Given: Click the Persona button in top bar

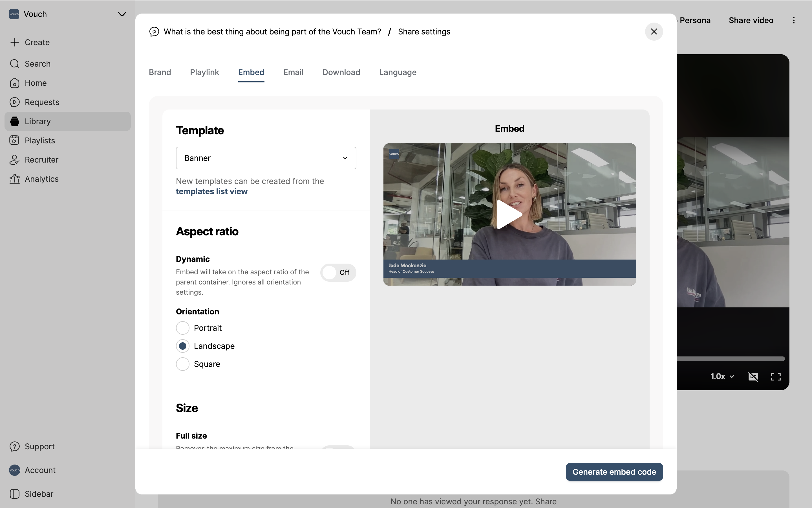Looking at the screenshot, I should tap(693, 21).
